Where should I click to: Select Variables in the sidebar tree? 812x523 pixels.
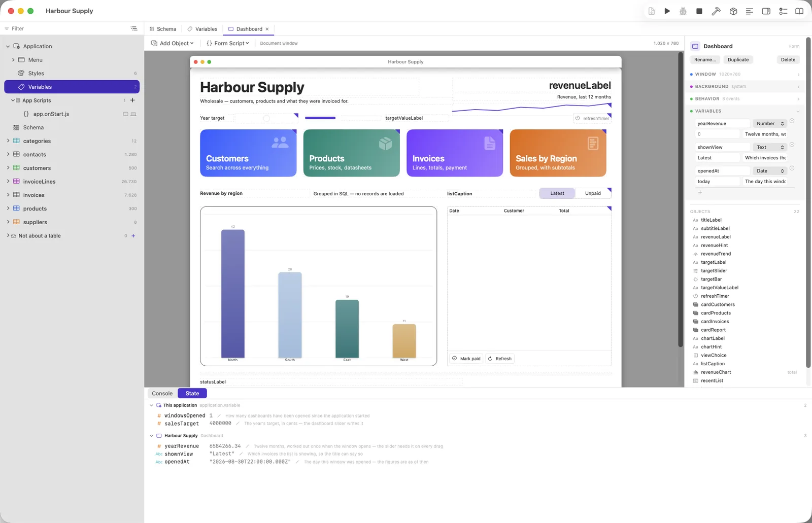72,87
